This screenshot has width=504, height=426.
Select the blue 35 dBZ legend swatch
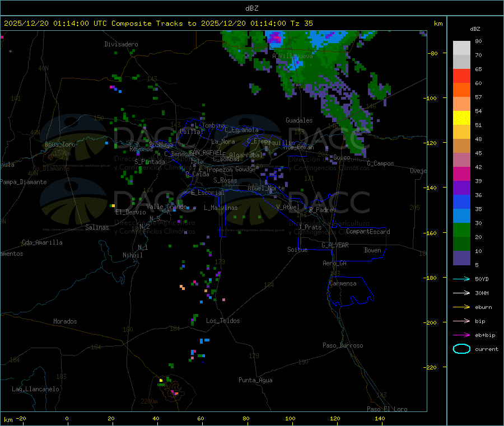[461, 202]
